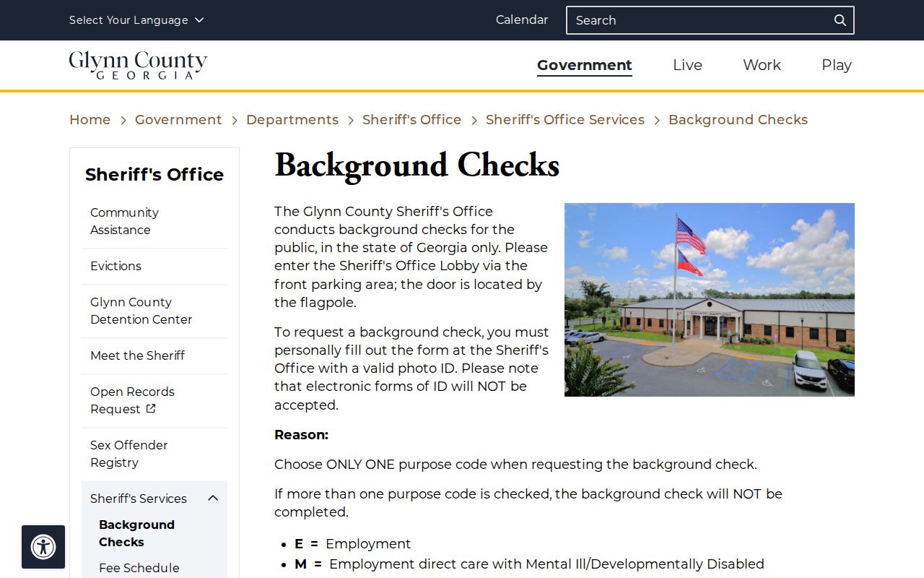Image resolution: width=924 pixels, height=578 pixels.
Task: Open Community Assistance sidebar link
Action: click(154, 221)
